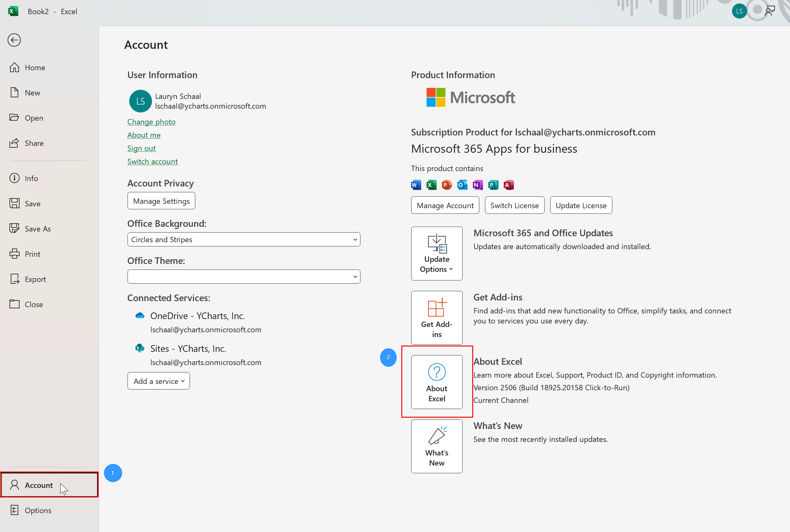Expand the Add a service dropdown
This screenshot has width=790, height=532.
point(159,381)
